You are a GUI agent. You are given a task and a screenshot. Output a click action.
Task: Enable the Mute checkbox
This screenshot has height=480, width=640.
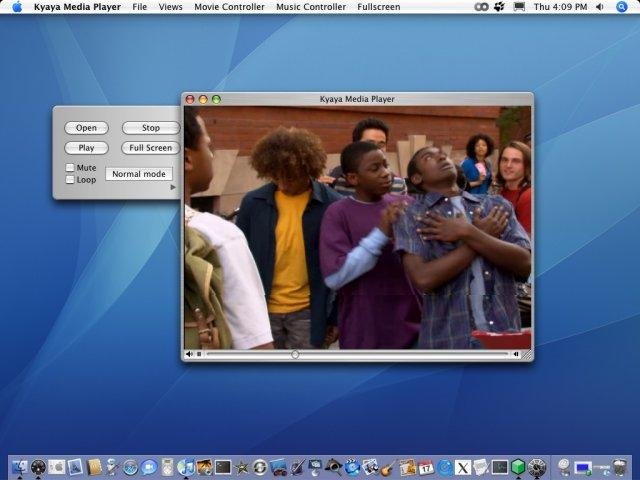(70, 167)
